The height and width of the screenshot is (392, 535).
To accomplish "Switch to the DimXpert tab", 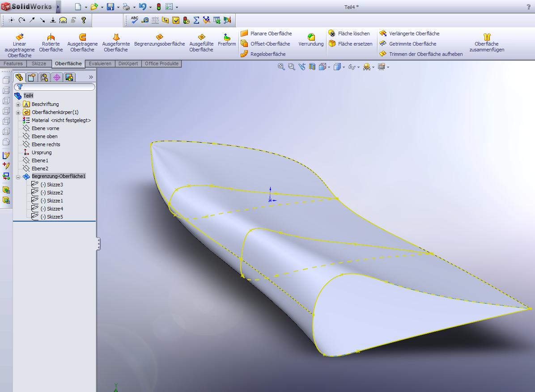I will pyautogui.click(x=128, y=64).
